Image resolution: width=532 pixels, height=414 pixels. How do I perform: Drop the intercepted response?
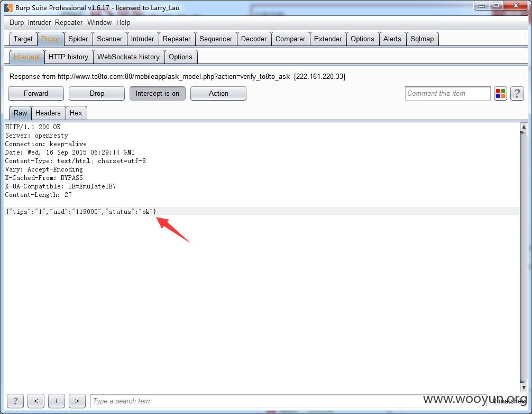[97, 93]
